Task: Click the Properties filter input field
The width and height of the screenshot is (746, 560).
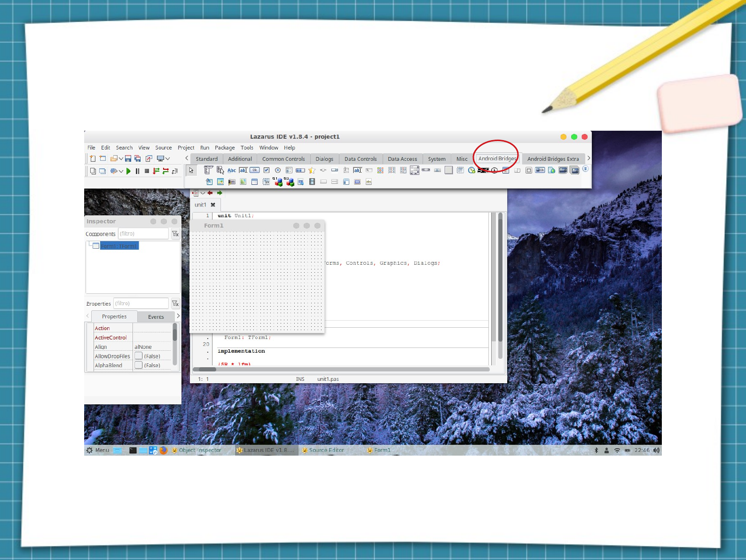Action: click(x=141, y=303)
